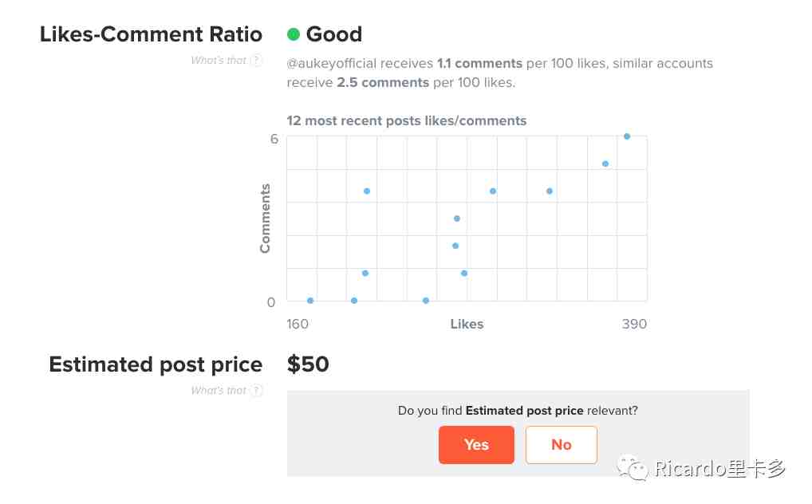Click the Estimated post price heading
The image size is (812, 504).
156,364
